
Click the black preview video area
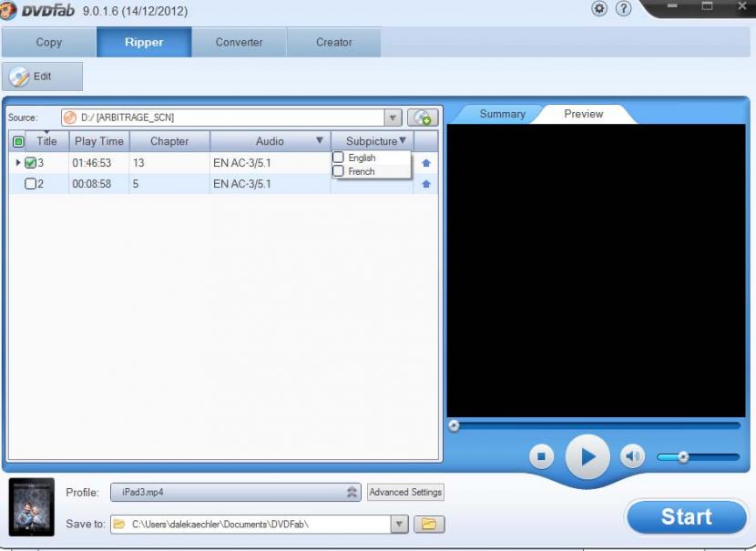point(596,270)
